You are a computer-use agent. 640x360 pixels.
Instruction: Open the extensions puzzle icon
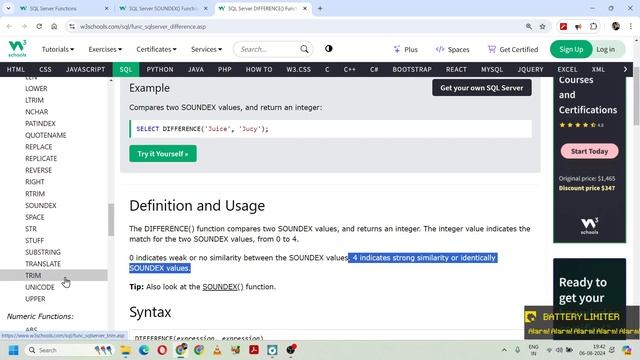(593, 27)
